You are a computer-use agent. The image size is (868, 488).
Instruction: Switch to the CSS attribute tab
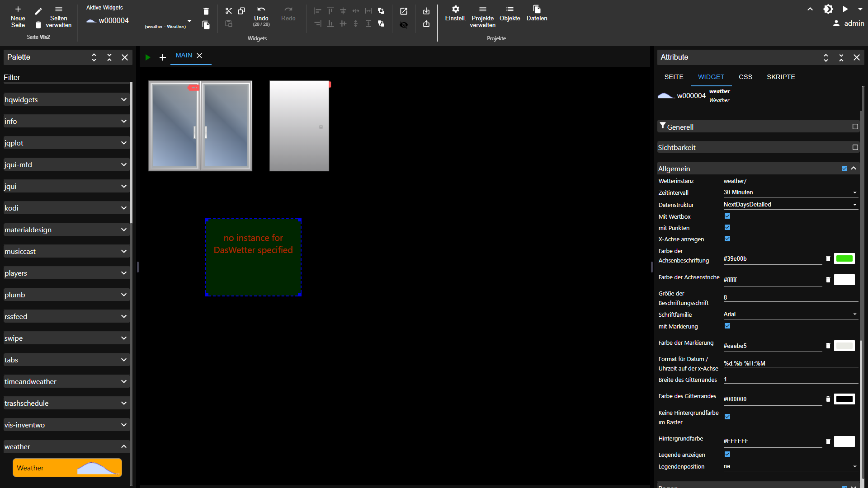pos(745,77)
